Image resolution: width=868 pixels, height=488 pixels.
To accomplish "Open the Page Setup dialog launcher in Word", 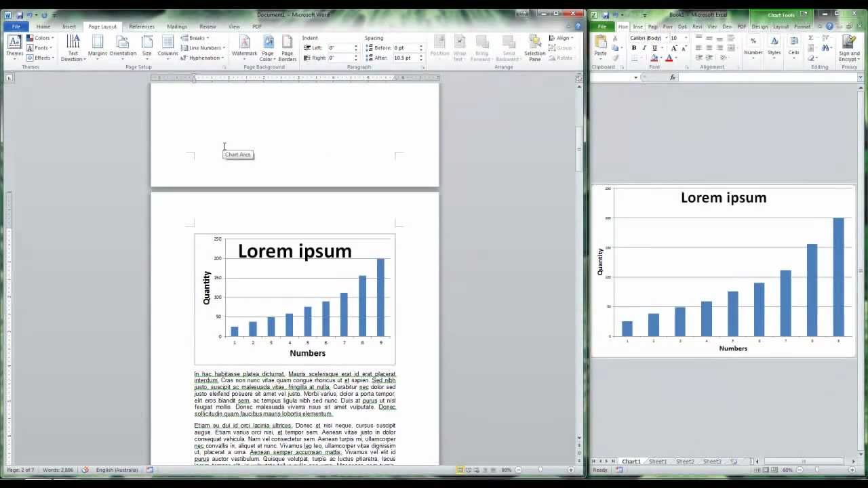I will click(x=224, y=68).
